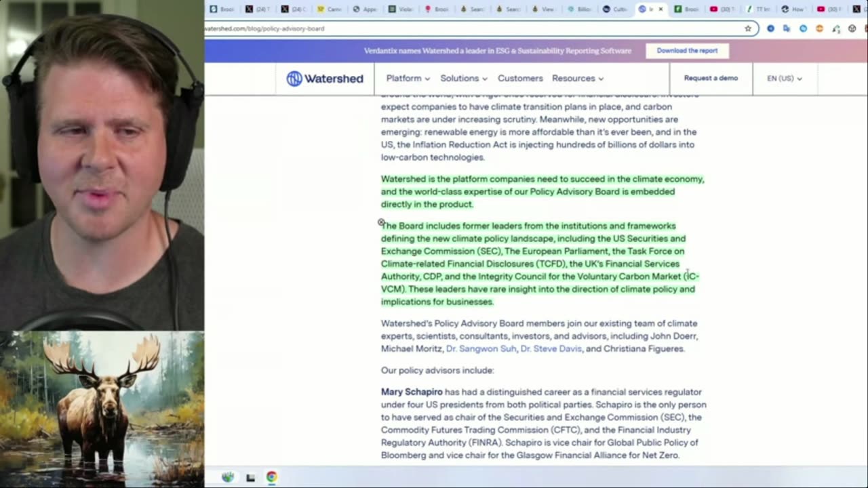Screen dimensions: 868x488
Task: Switch to the Canv browser tab
Action: pos(331,9)
